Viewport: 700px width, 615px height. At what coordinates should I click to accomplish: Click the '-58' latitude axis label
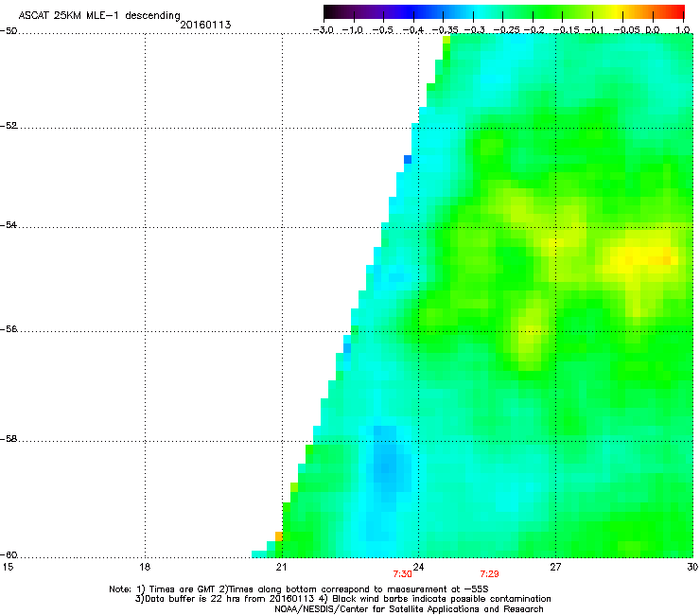tap(9, 439)
